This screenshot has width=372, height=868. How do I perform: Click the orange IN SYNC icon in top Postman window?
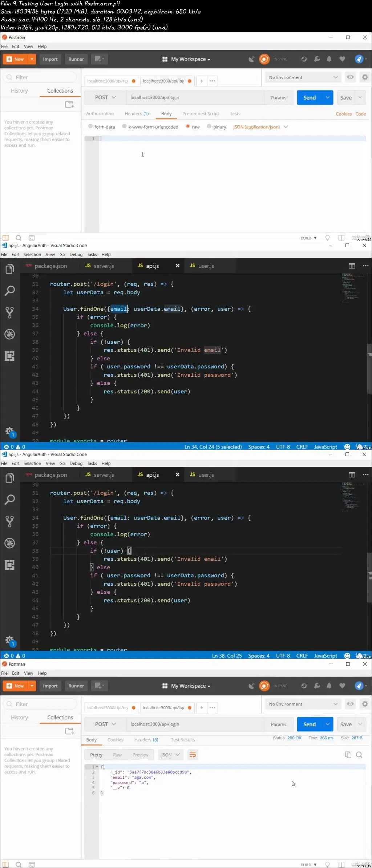[264, 59]
